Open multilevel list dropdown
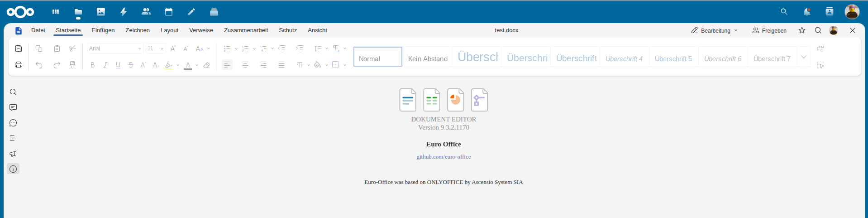Image resolution: width=868 pixels, height=218 pixels. pyautogui.click(x=272, y=48)
